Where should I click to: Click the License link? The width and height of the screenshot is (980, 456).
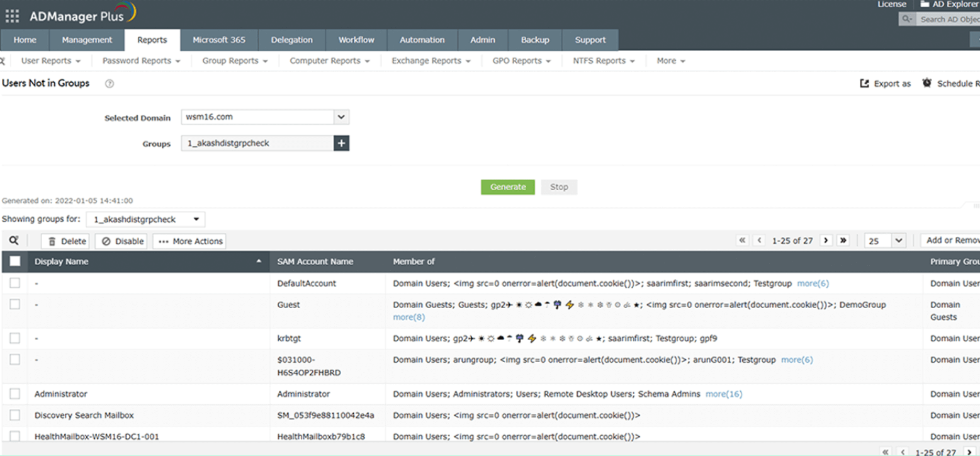coord(892,4)
